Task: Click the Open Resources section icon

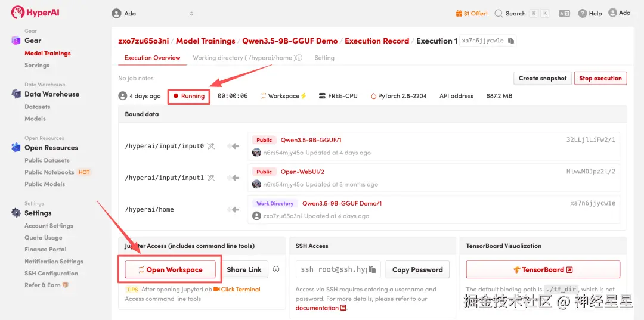Action: click(x=16, y=148)
